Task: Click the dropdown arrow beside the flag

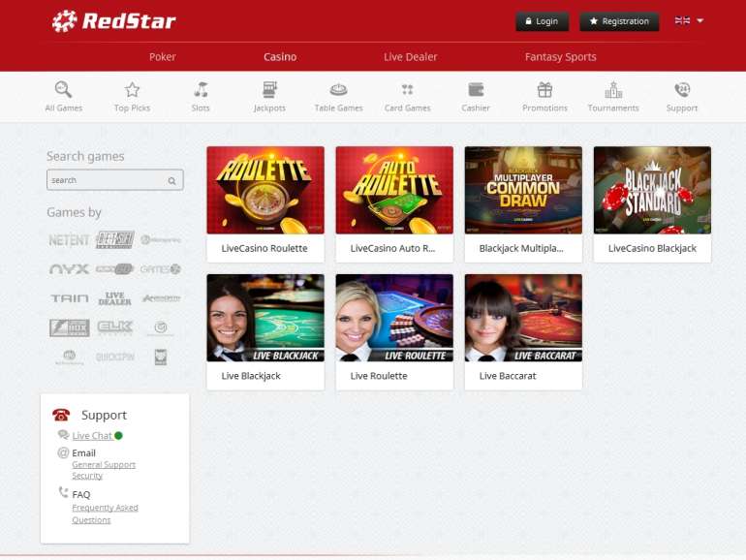Action: click(x=699, y=21)
